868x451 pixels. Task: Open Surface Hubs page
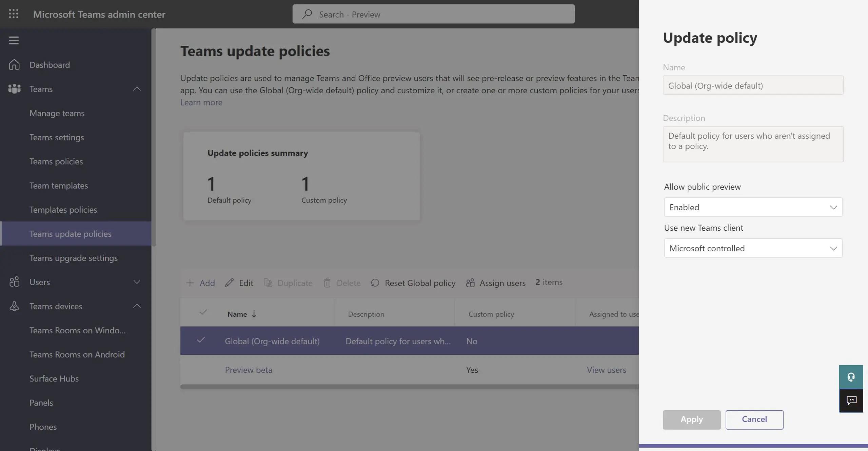[54, 378]
